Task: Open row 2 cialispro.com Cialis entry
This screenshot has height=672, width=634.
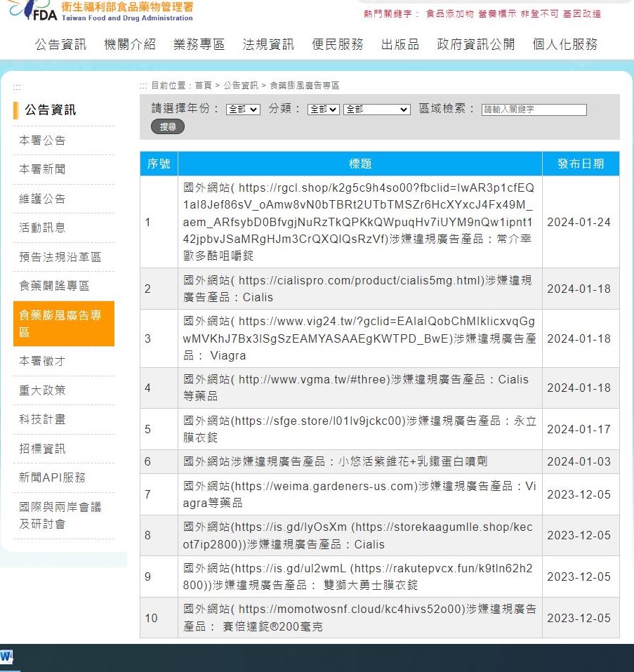Action: coord(357,289)
